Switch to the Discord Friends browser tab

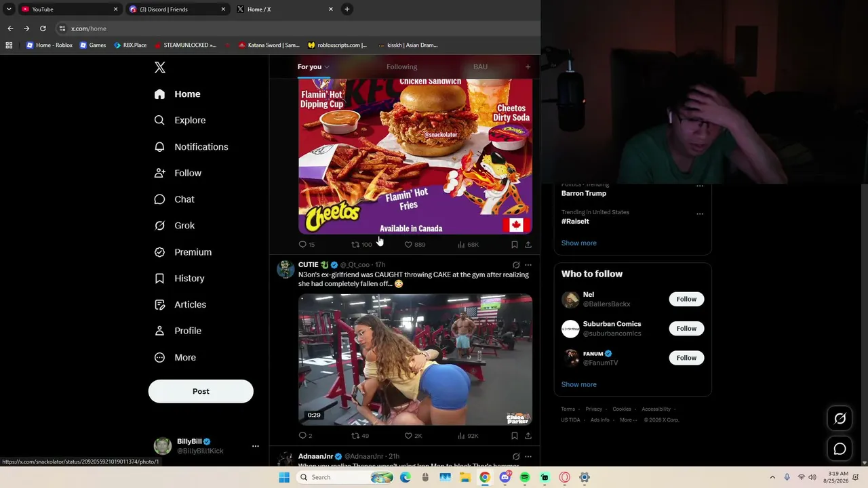click(177, 9)
